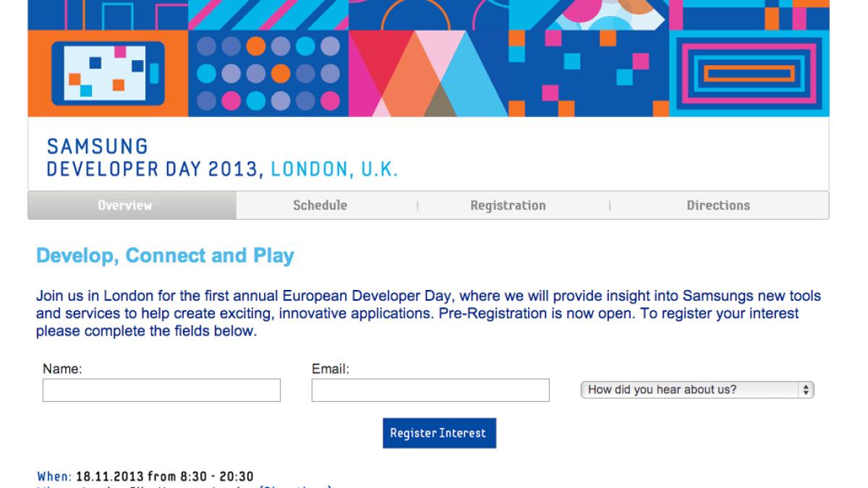
Task: Click the "Email:" field label
Action: point(331,369)
